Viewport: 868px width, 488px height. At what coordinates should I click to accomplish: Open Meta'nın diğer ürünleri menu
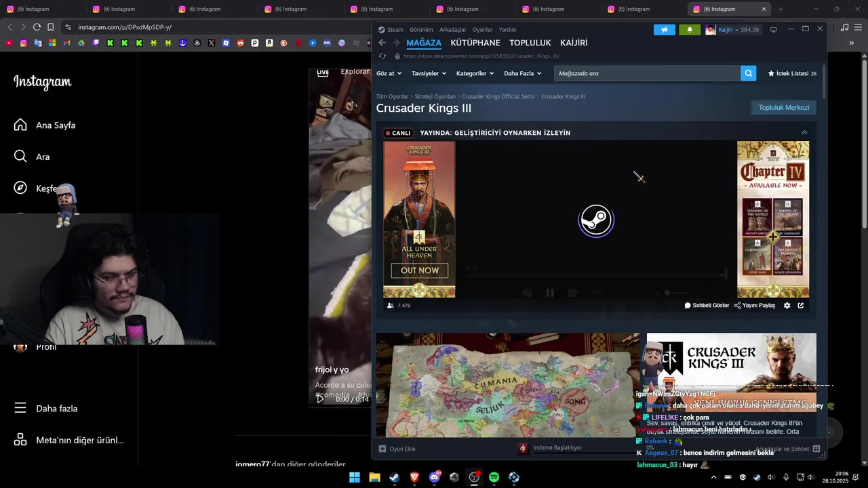(x=70, y=440)
